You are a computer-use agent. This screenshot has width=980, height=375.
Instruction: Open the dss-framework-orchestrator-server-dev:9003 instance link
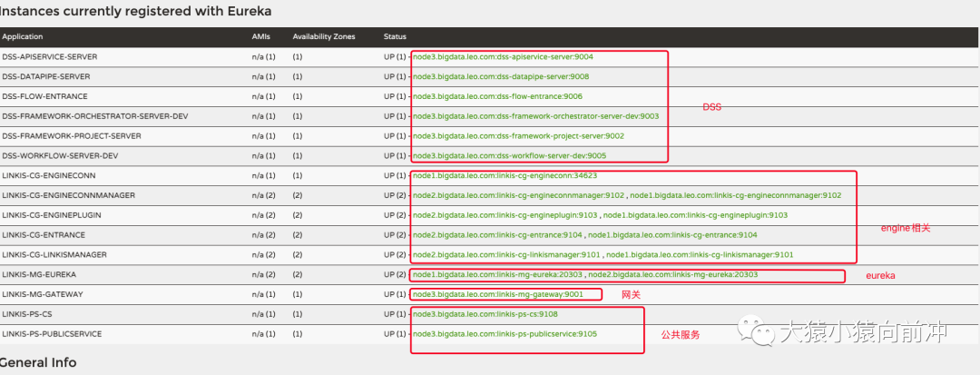click(x=536, y=116)
